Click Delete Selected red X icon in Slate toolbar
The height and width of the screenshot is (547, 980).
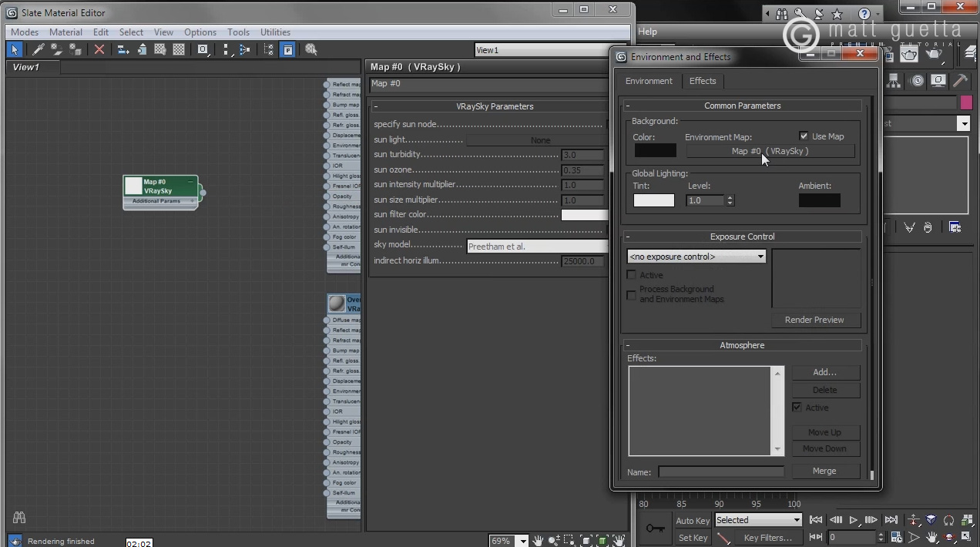(x=99, y=49)
